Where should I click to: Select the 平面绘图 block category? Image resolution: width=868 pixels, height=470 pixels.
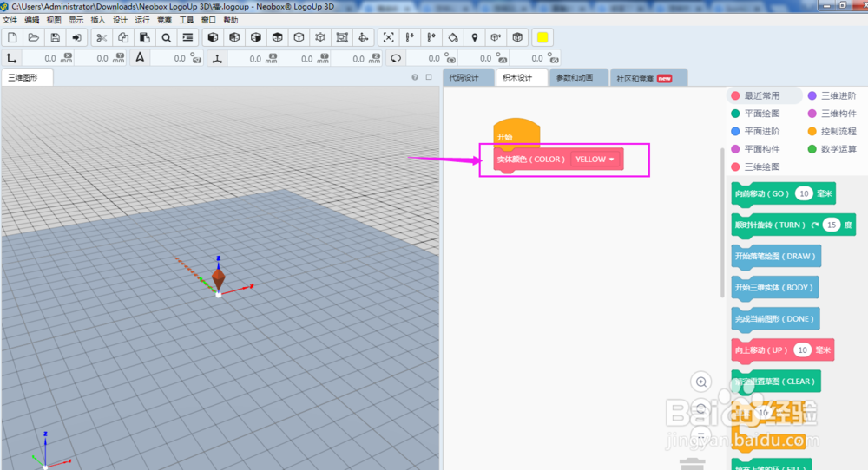click(755, 114)
